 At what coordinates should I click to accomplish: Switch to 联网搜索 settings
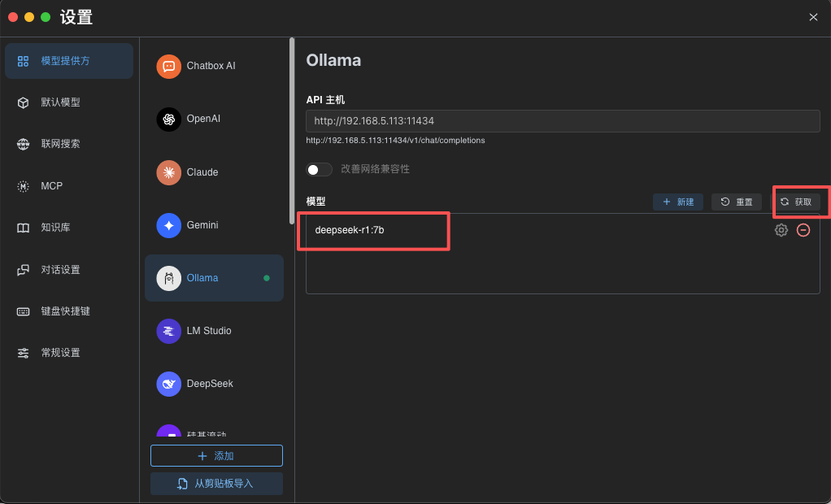[x=61, y=144]
